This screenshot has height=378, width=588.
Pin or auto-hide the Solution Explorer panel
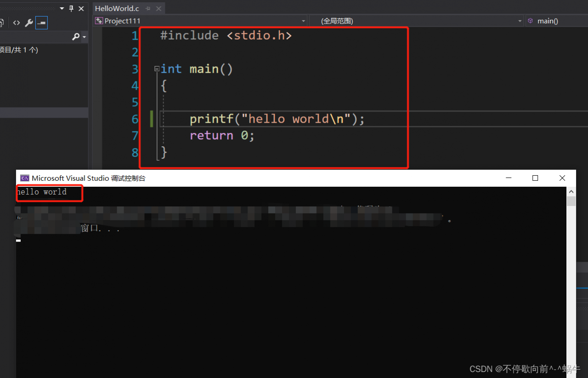click(71, 8)
